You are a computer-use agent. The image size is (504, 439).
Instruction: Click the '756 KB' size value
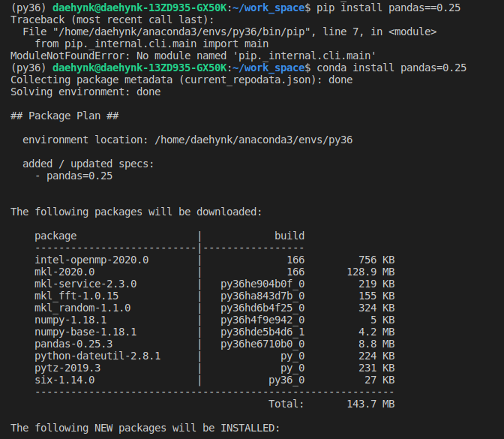376,260
